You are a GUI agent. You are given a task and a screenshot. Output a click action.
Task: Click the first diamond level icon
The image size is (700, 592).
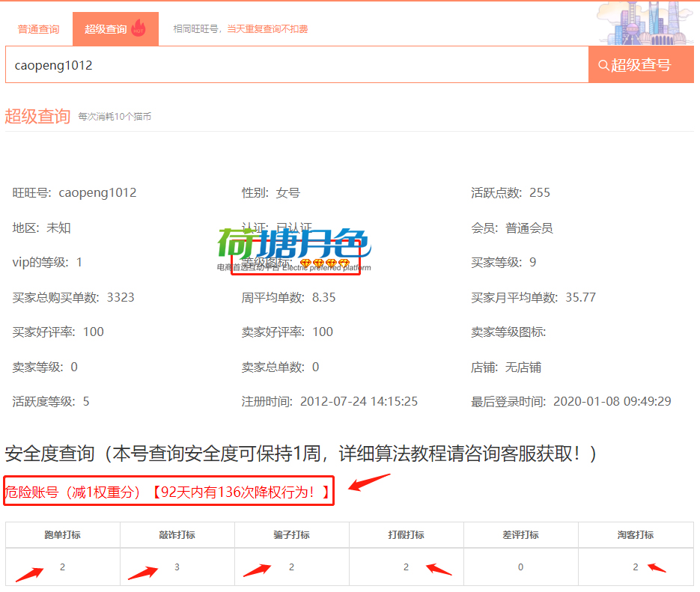[x=305, y=264]
